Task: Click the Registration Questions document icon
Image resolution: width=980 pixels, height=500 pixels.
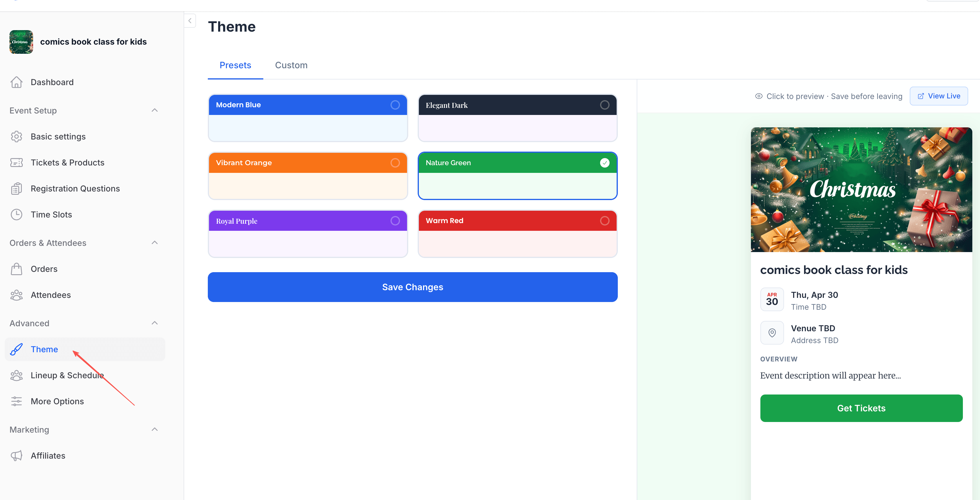Action: pos(17,188)
